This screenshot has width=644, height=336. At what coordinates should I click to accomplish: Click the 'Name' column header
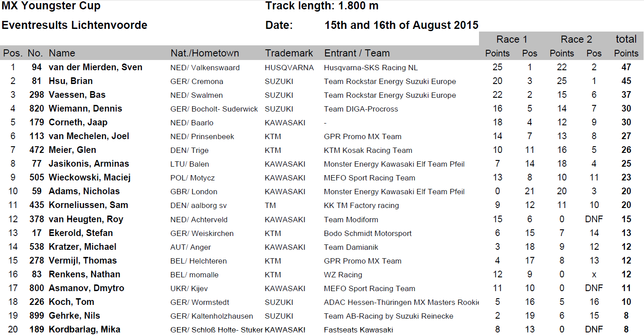(62, 53)
